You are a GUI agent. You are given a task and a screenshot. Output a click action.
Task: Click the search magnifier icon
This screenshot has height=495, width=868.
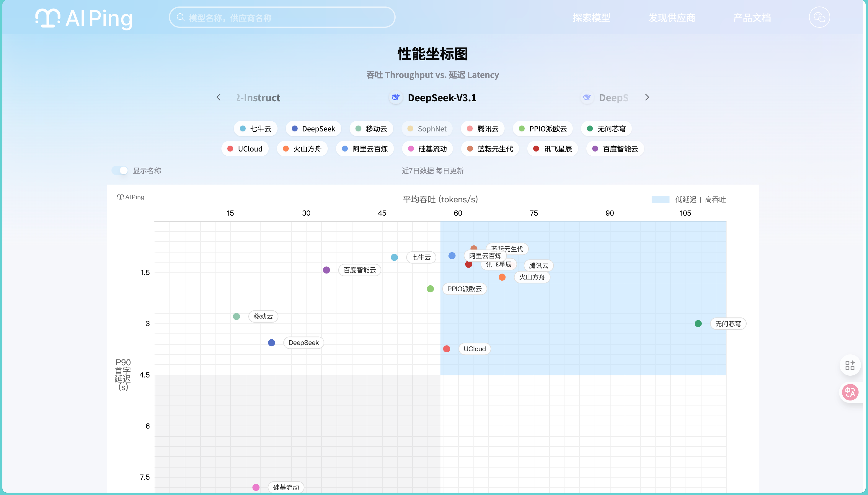pos(180,17)
